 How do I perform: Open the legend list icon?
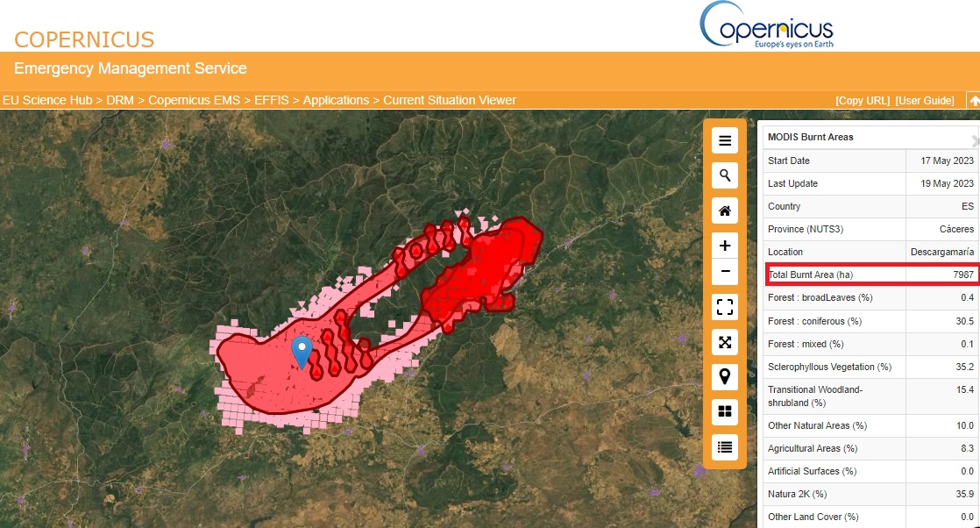point(724,446)
